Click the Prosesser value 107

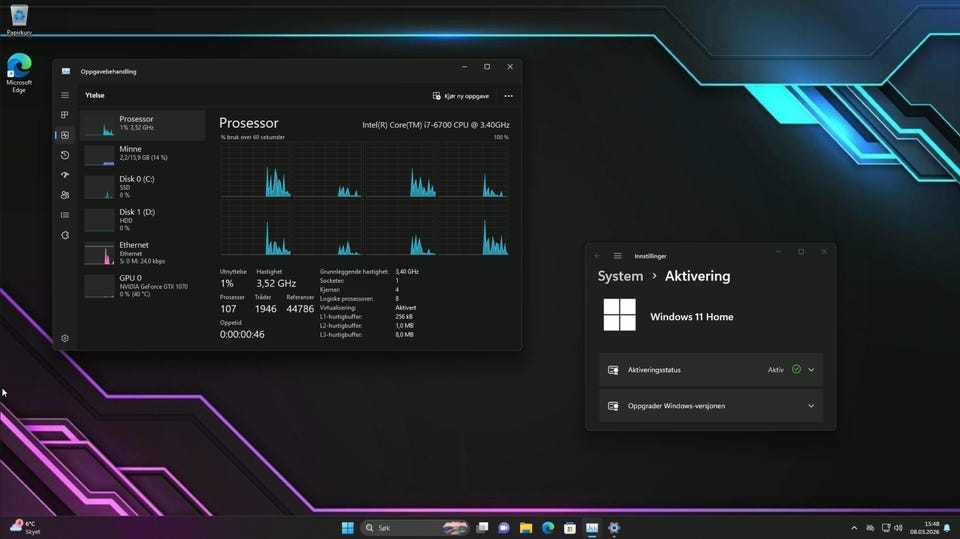(x=228, y=309)
